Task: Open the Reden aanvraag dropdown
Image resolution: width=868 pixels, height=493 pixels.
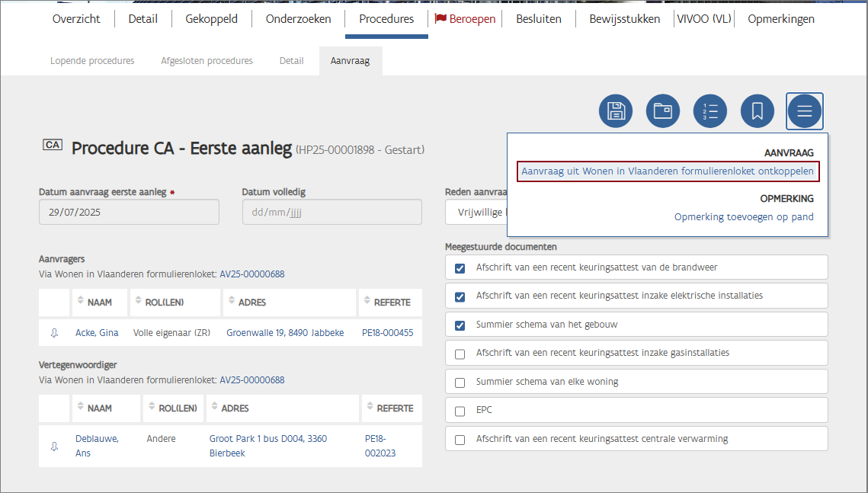Action: tap(476, 213)
